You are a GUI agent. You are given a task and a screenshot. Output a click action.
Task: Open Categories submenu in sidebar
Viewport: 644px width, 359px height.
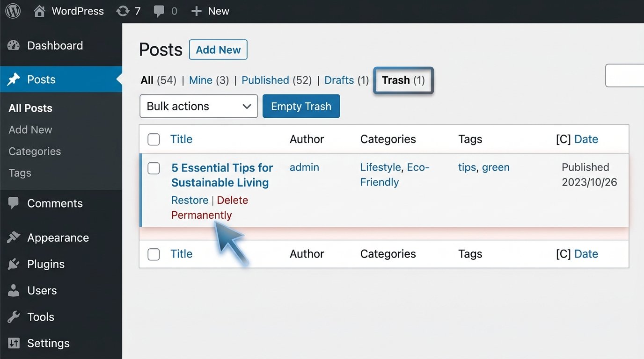click(x=35, y=151)
